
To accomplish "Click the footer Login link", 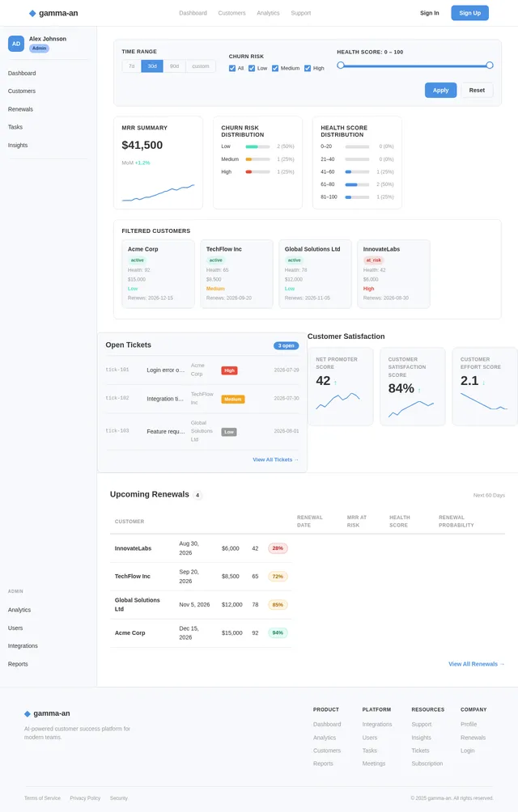I will [x=468, y=751].
